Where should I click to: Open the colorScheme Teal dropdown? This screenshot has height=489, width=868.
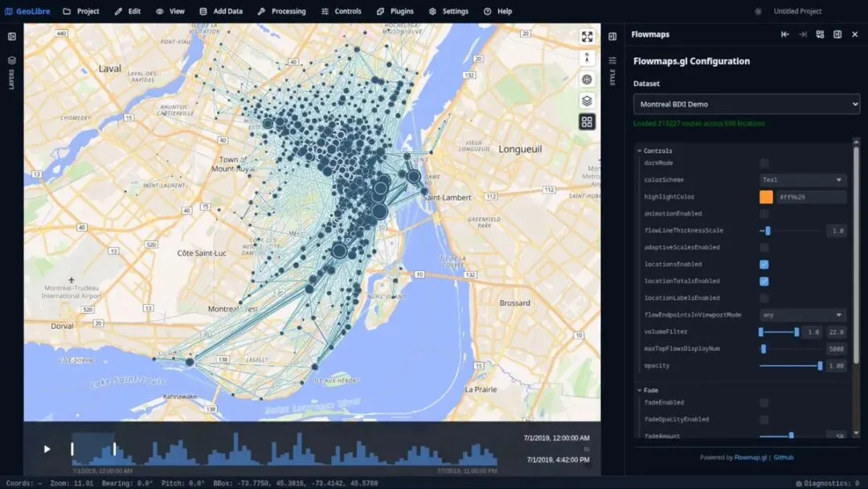(x=803, y=180)
